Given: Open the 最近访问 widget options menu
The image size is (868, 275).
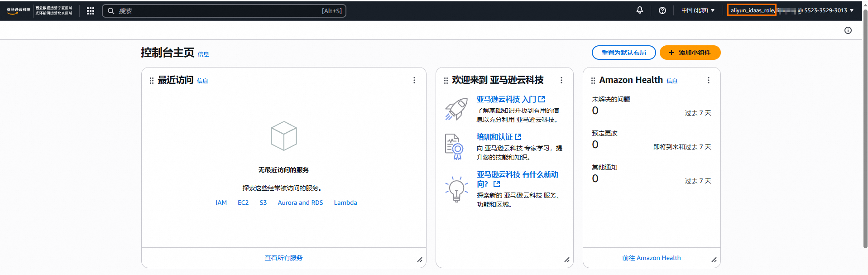Looking at the screenshot, I should 414,80.
